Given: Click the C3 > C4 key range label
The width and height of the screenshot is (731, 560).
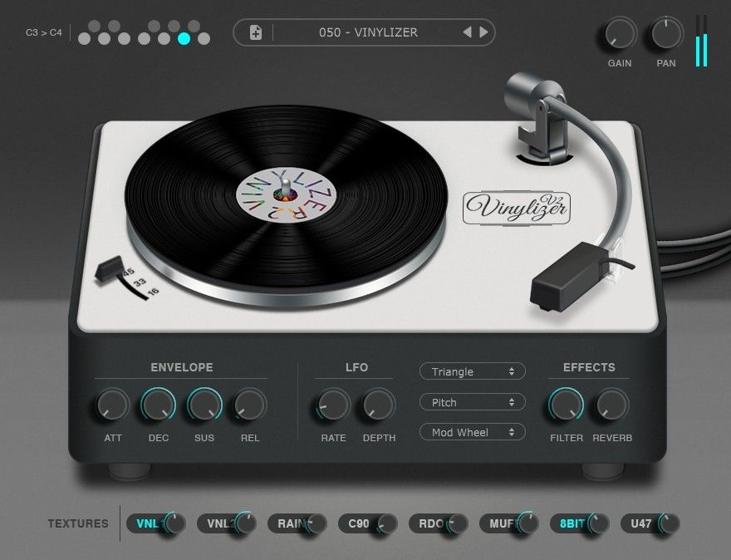Looking at the screenshot, I should click(x=44, y=33).
